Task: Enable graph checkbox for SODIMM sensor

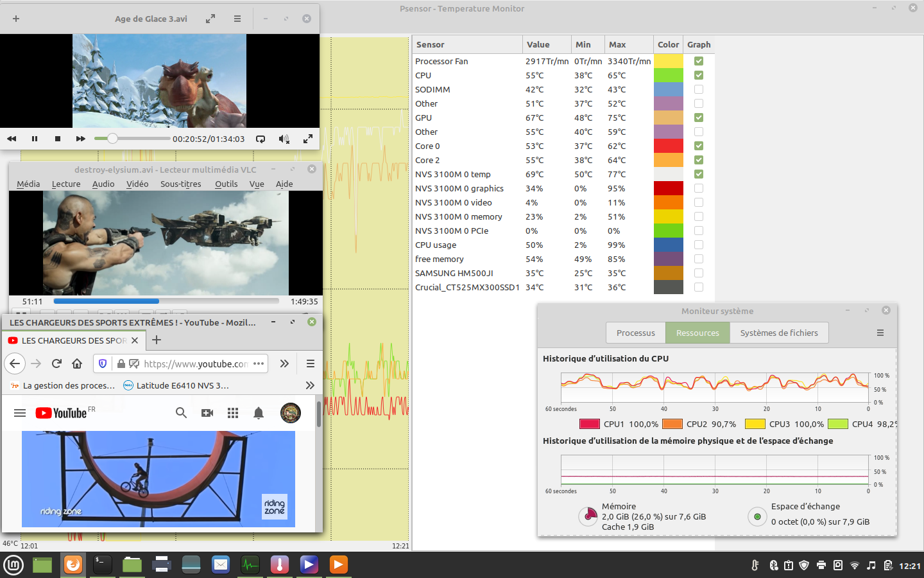Action: [x=699, y=89]
